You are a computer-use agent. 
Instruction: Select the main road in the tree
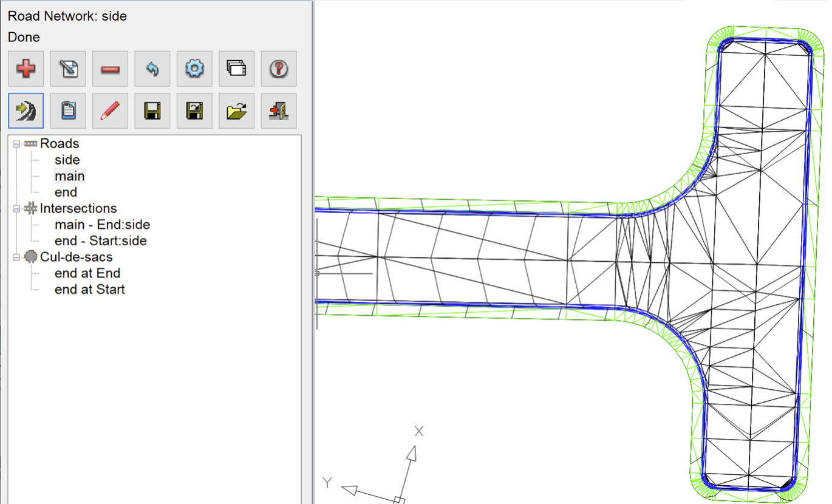[69, 175]
